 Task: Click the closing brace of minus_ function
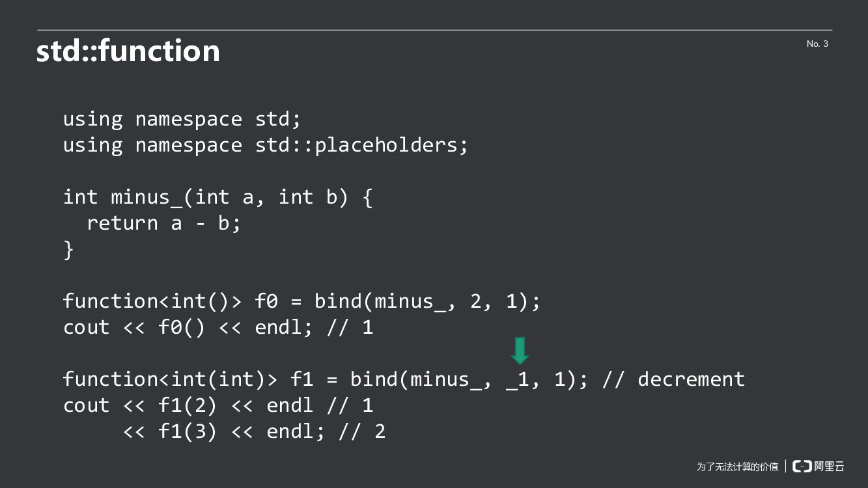pyautogui.click(x=68, y=249)
